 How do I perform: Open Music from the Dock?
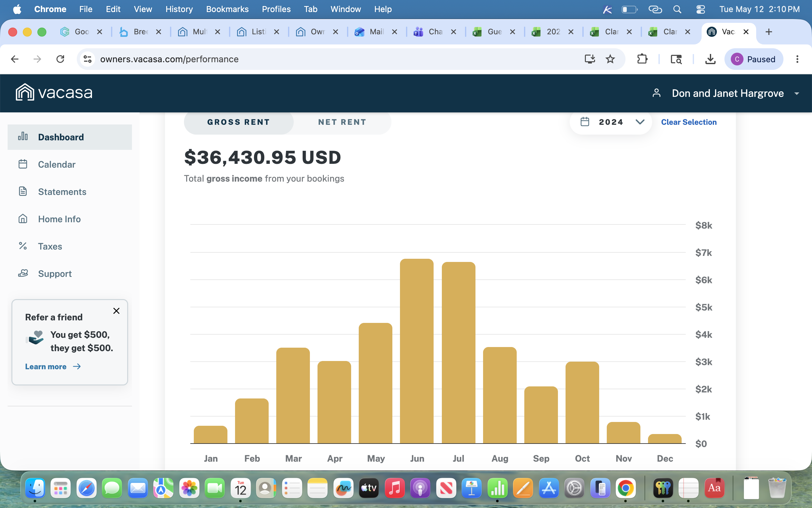[395, 488]
